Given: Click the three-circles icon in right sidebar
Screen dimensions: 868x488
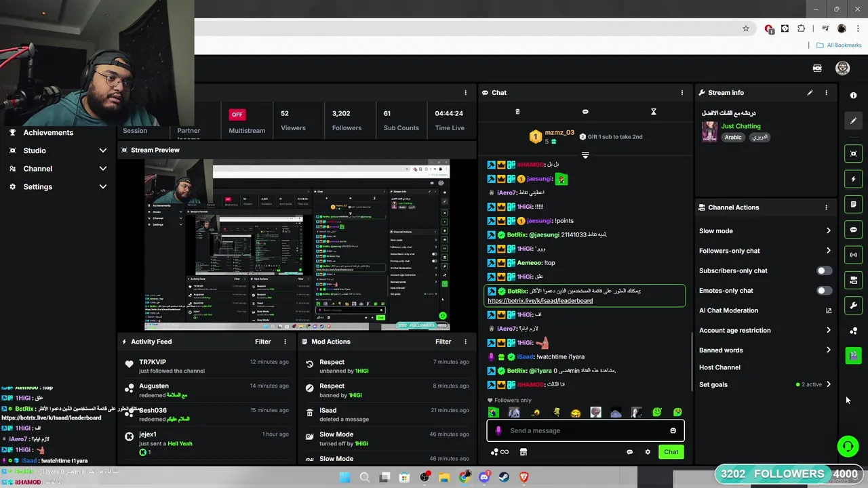Looking at the screenshot, I should (x=853, y=331).
